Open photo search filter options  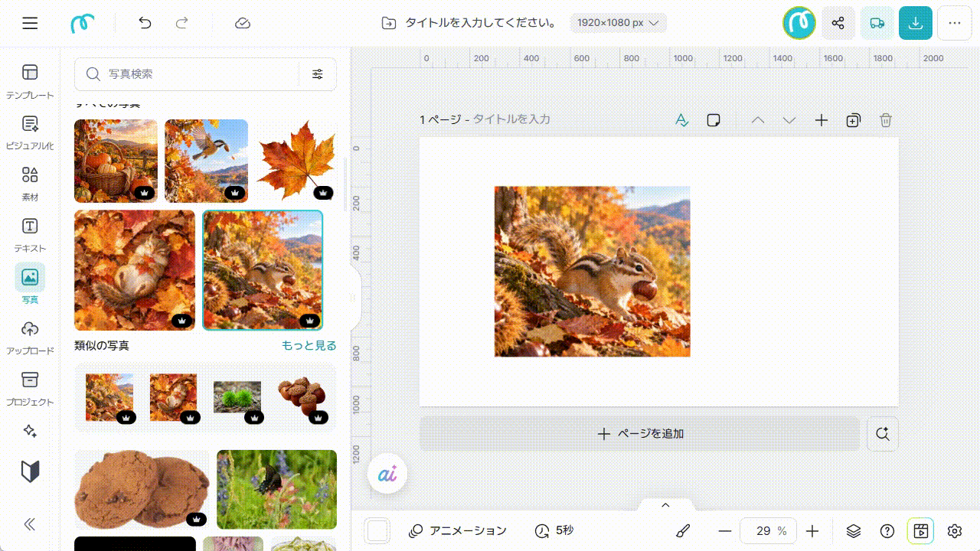click(318, 74)
